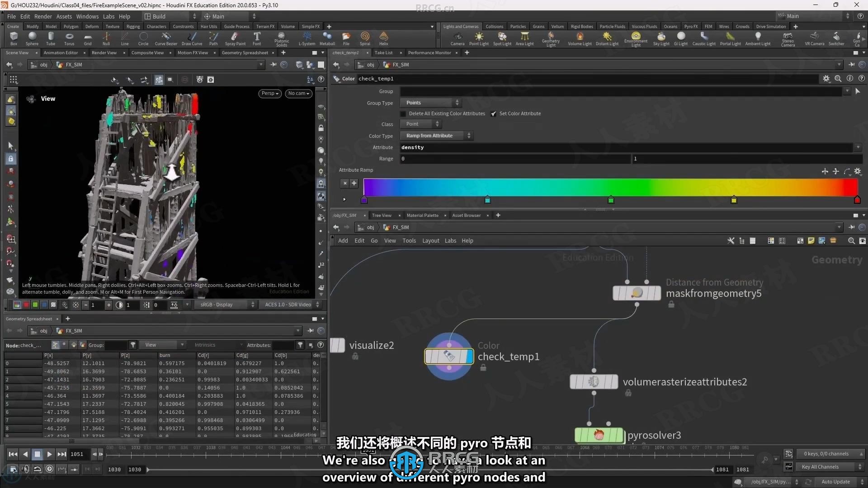
Task: Open the ACES 1.0 - SDR Video dropdown
Action: pyautogui.click(x=291, y=305)
